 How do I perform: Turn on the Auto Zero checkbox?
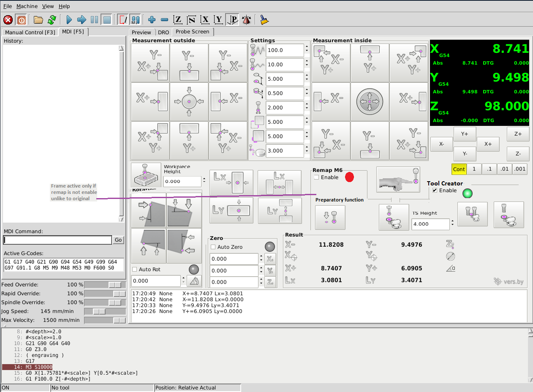pos(213,247)
